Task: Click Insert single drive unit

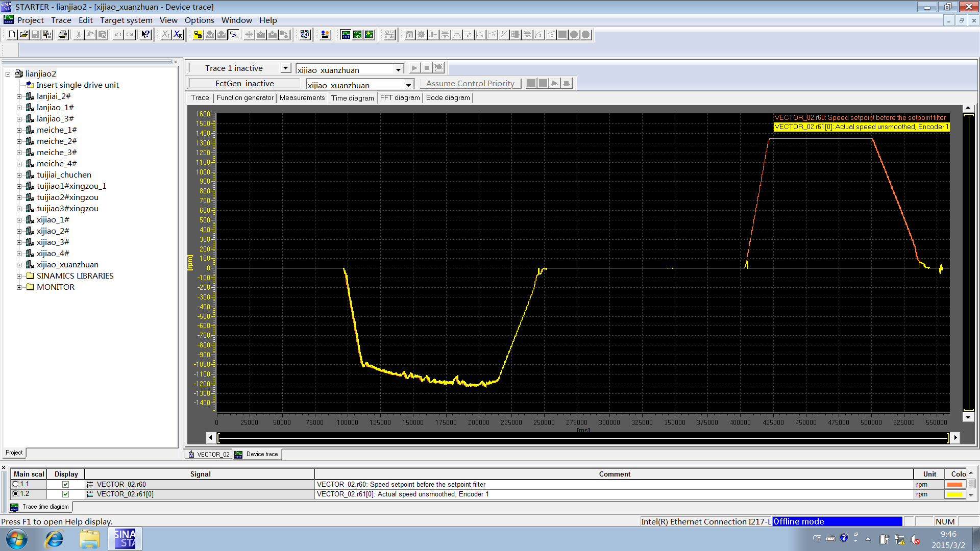Action: pyautogui.click(x=77, y=85)
